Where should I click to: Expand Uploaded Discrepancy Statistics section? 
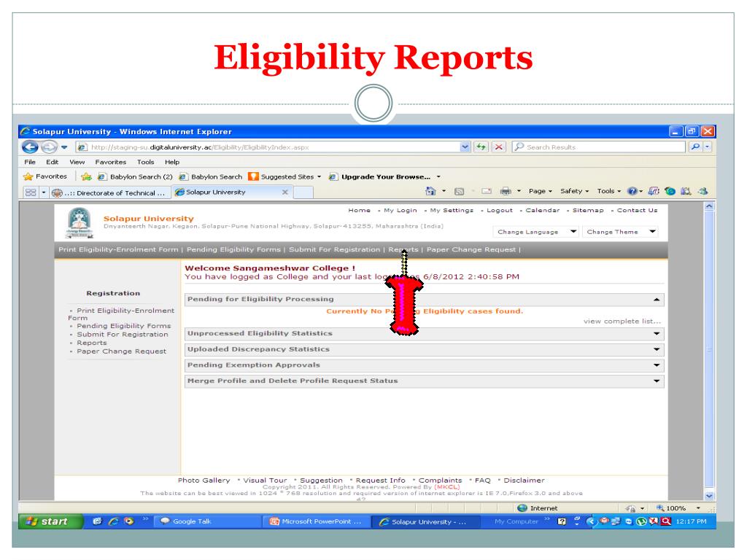tap(657, 349)
